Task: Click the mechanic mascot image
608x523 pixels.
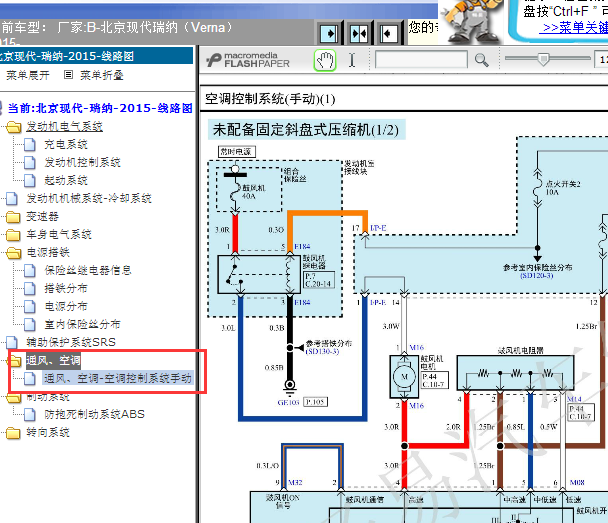Action: pyautogui.click(x=470, y=21)
